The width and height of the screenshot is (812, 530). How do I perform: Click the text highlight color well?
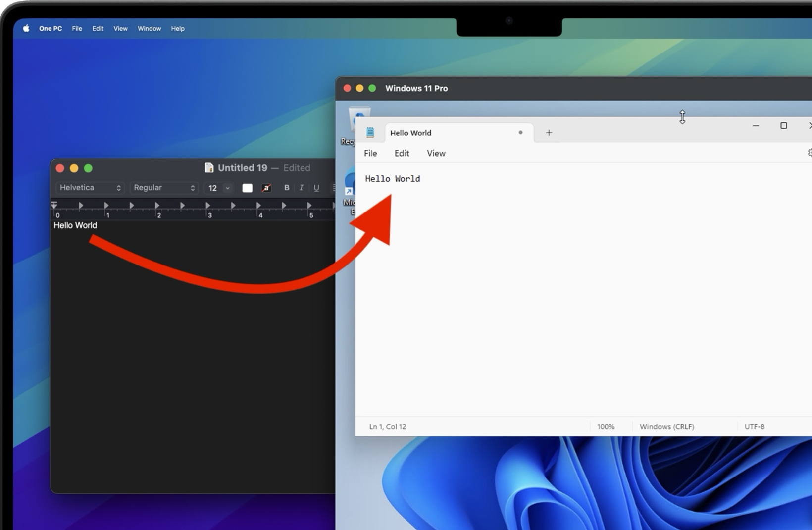click(266, 188)
